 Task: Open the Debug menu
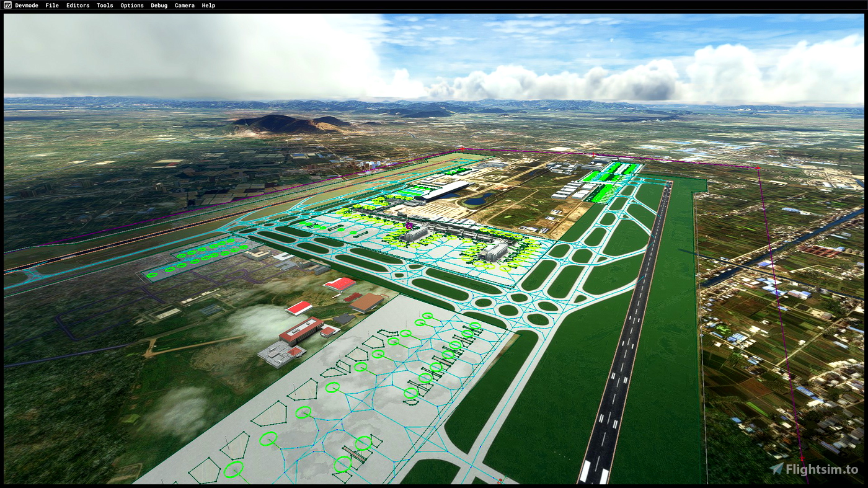pyautogui.click(x=159, y=5)
